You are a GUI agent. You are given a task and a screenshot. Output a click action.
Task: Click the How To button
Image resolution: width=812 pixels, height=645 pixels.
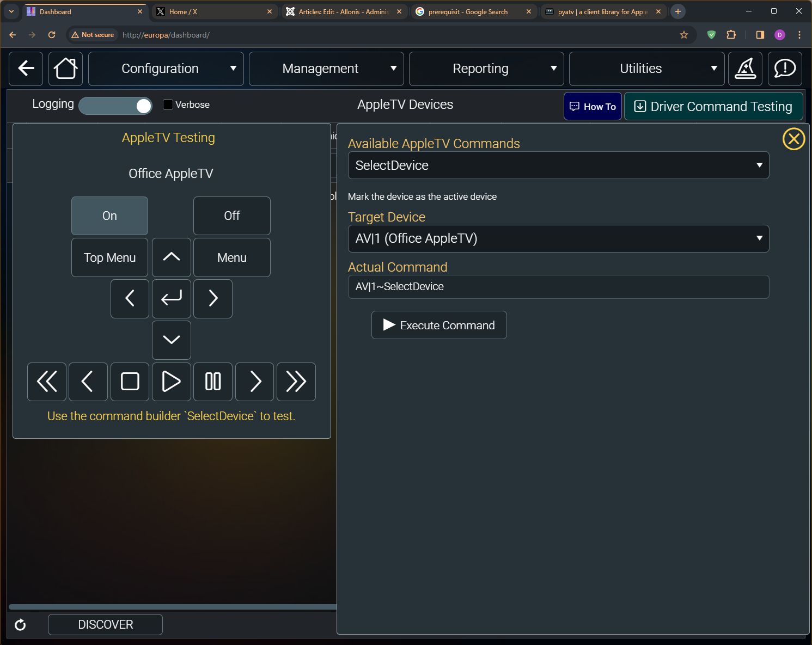pyautogui.click(x=593, y=106)
